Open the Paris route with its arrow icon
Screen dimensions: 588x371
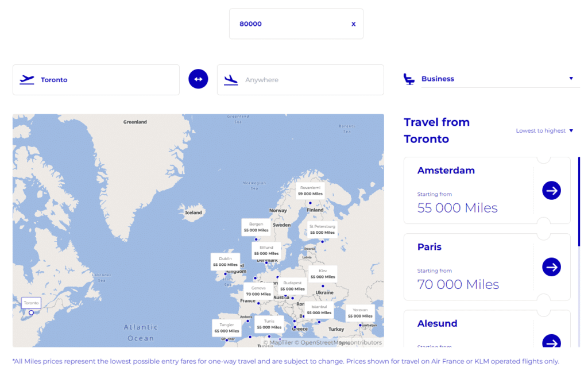pyautogui.click(x=551, y=267)
